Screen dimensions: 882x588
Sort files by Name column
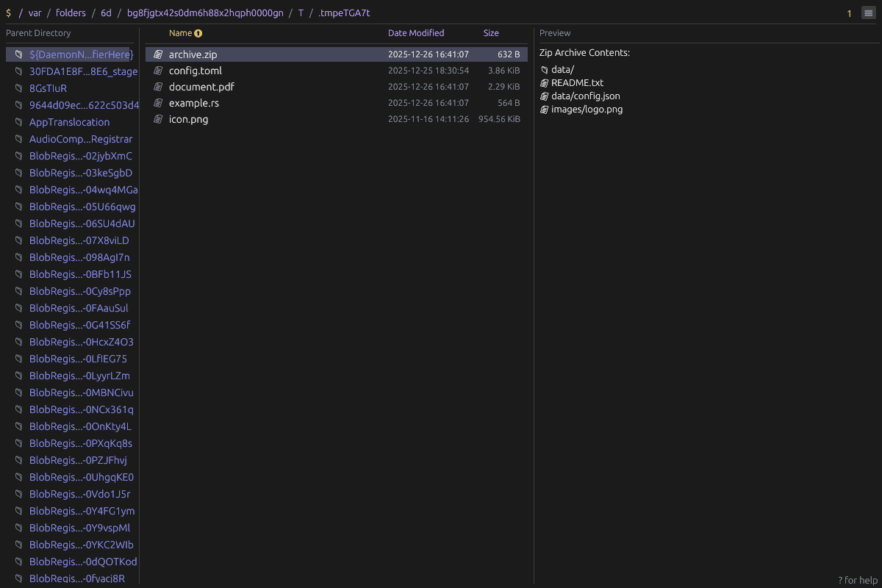pyautogui.click(x=180, y=33)
